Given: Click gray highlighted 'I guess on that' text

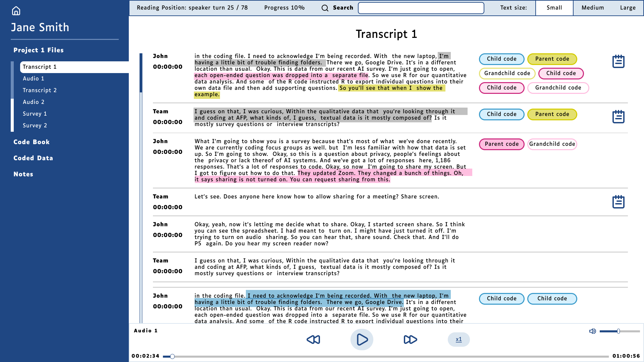Looking at the screenshot, I should [x=330, y=112].
